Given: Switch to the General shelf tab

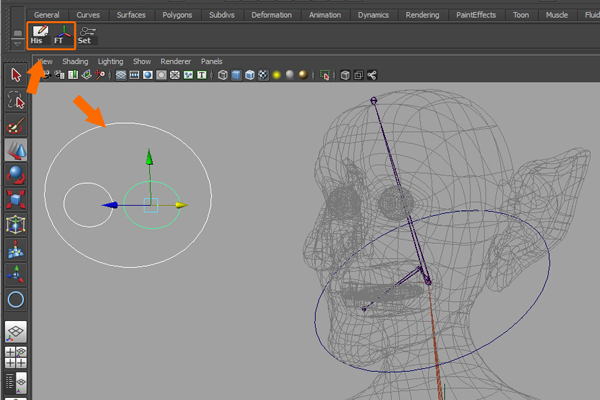Looking at the screenshot, I should click(x=47, y=15).
